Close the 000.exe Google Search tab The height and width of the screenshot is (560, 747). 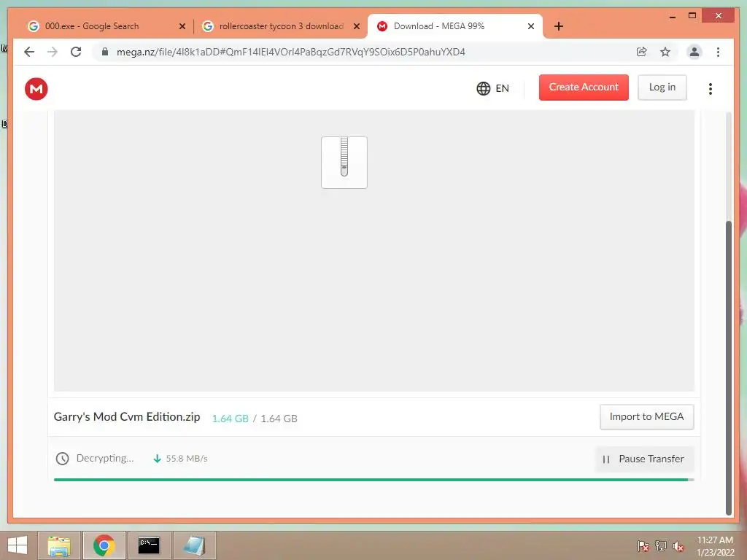tap(182, 27)
